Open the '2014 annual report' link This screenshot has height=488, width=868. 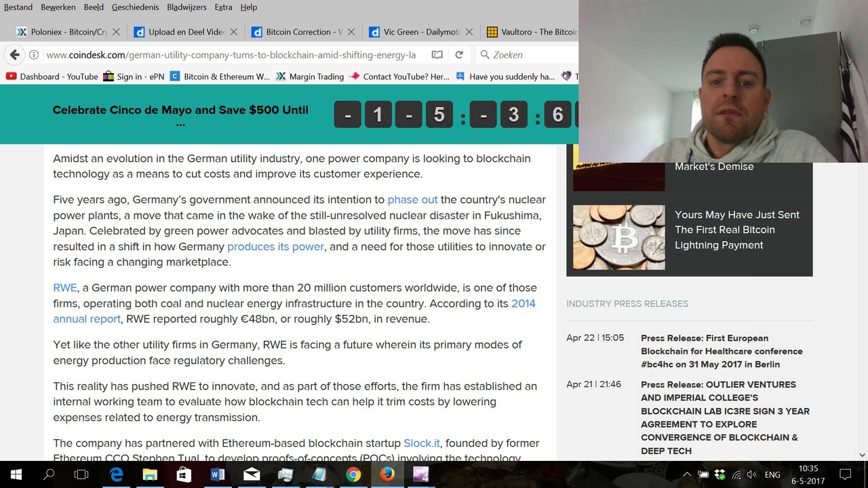click(x=294, y=311)
